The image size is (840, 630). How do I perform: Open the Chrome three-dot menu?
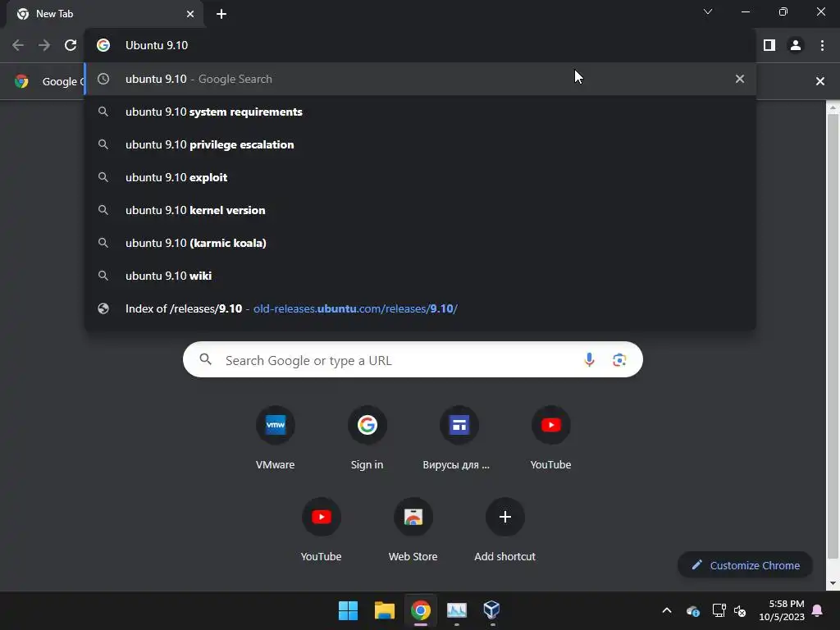(x=822, y=45)
